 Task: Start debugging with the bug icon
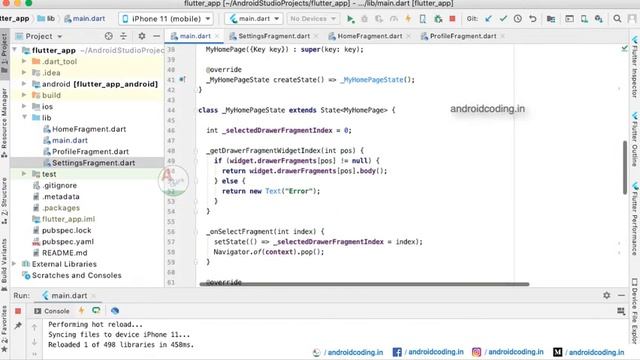pyautogui.click(x=364, y=19)
